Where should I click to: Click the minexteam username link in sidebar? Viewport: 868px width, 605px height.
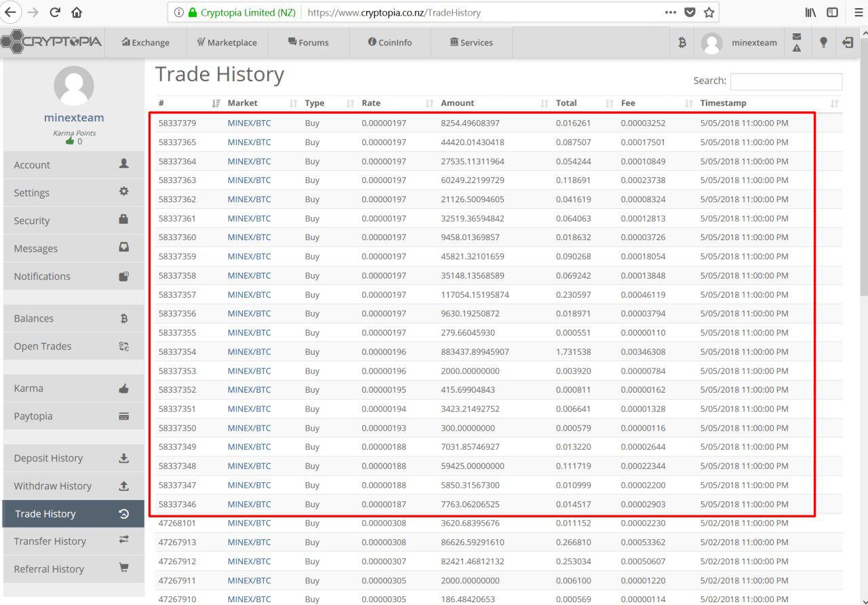(74, 117)
